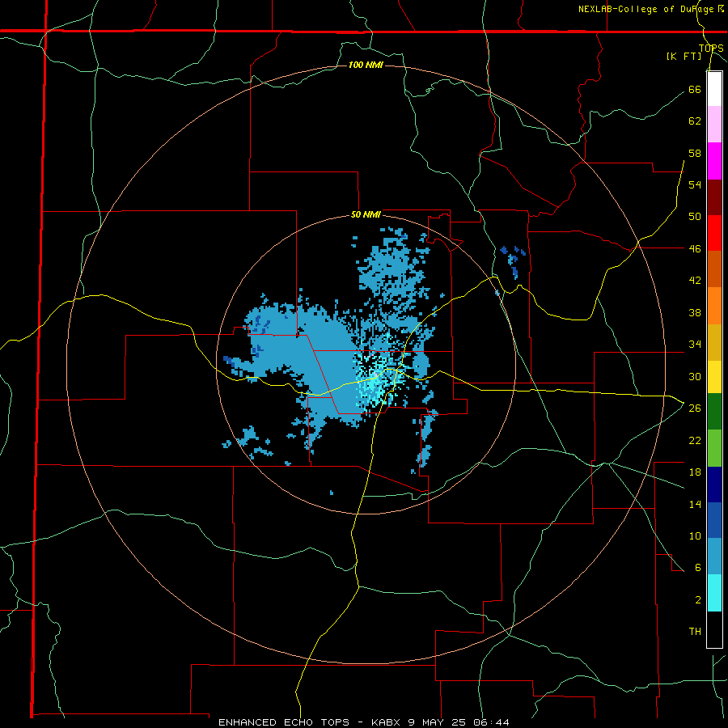Choose the gold legend band near 34

pyautogui.click(x=714, y=342)
